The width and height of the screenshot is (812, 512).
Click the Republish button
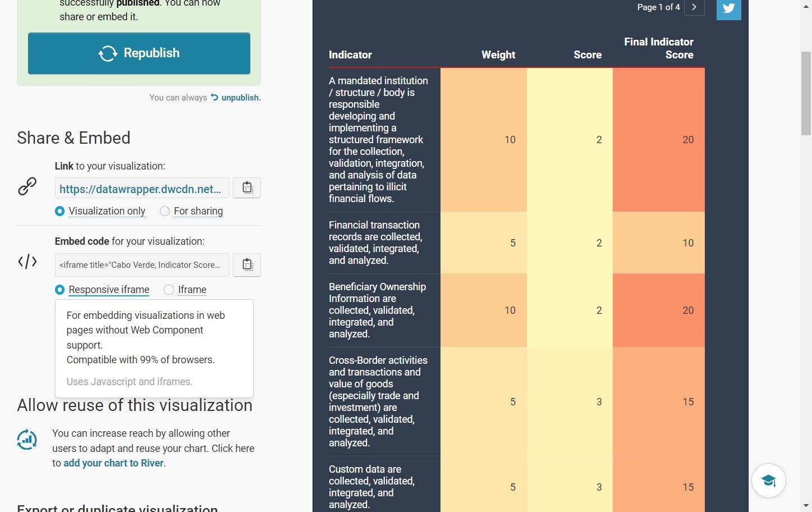[x=139, y=53]
